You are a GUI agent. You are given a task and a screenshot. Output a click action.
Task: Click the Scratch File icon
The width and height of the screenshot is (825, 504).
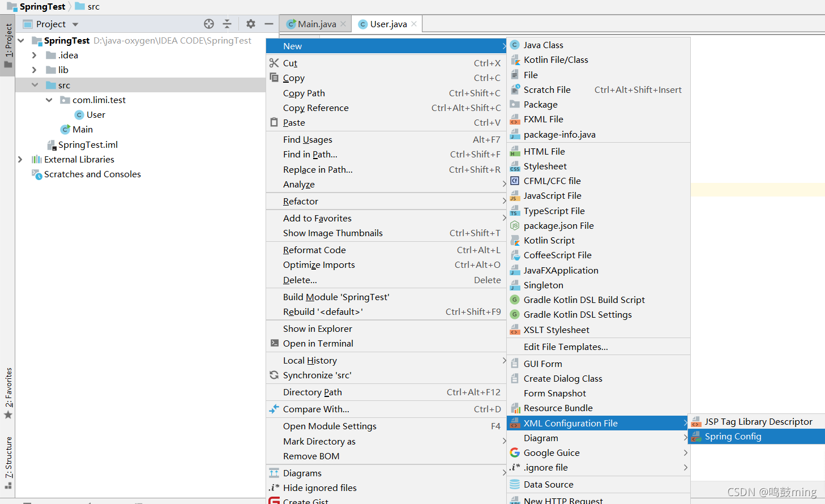click(x=515, y=89)
